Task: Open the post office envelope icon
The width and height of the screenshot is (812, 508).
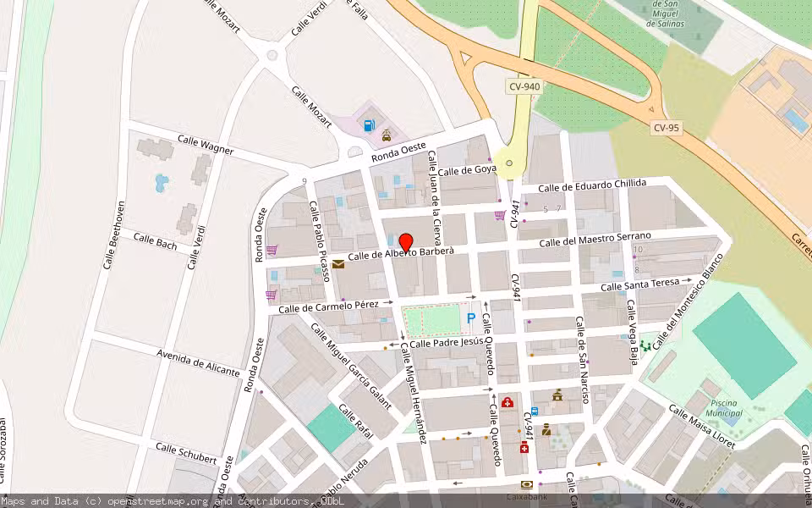Action: click(337, 264)
